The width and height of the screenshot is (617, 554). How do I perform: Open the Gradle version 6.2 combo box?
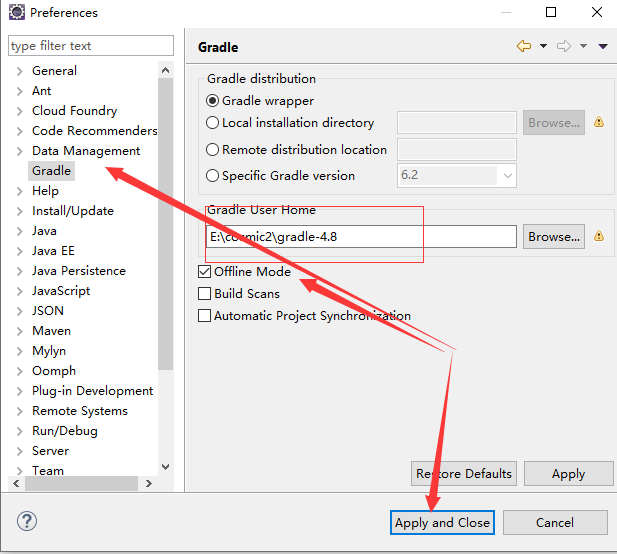(x=456, y=175)
